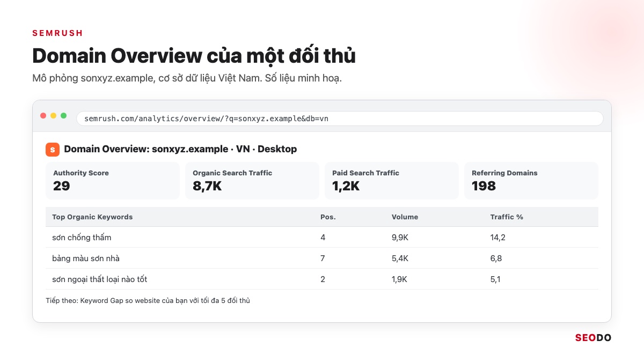The width and height of the screenshot is (644, 355).
Task: Sort by the Volume column header
Action: (x=405, y=217)
